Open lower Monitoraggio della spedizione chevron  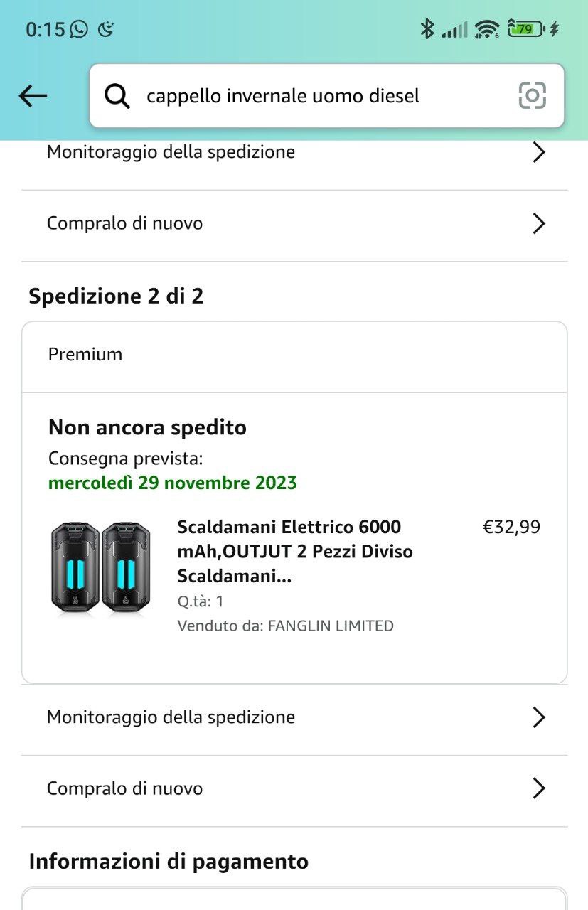[x=538, y=717]
